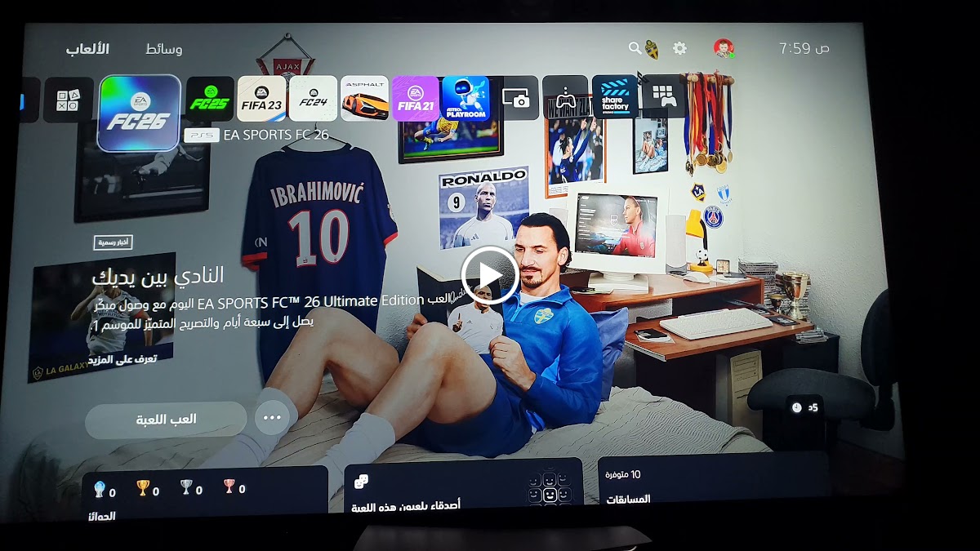The image size is (980, 551).
Task: Open the Share Factory Studio app
Action: [x=615, y=98]
